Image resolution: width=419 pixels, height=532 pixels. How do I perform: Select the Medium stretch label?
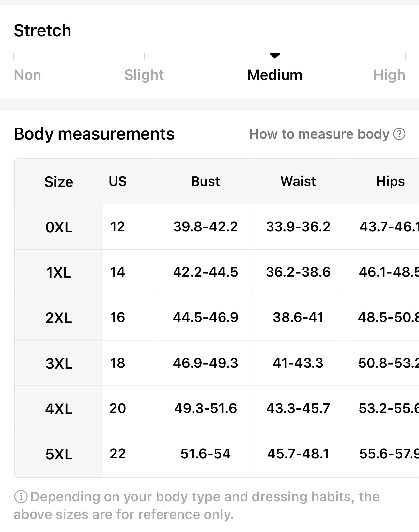tap(275, 75)
